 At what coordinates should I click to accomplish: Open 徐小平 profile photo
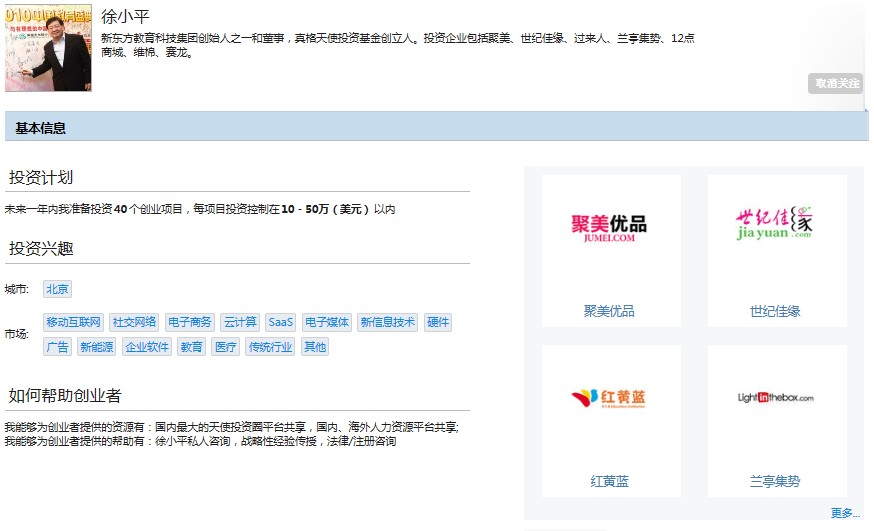pos(48,48)
